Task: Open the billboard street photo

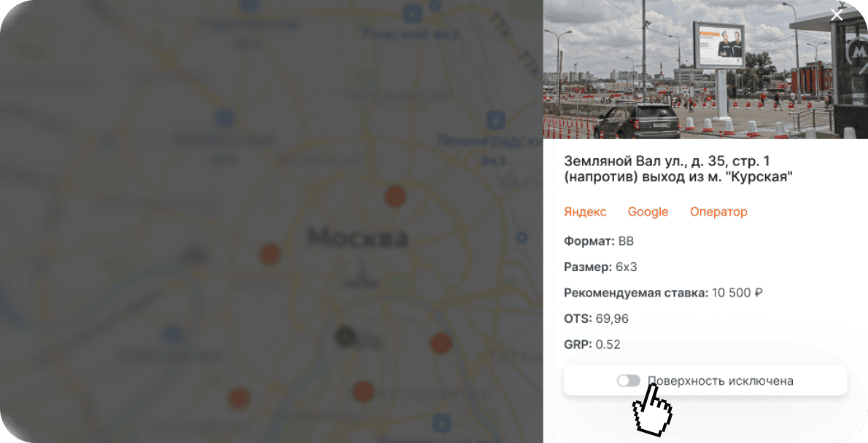Action: click(705, 69)
